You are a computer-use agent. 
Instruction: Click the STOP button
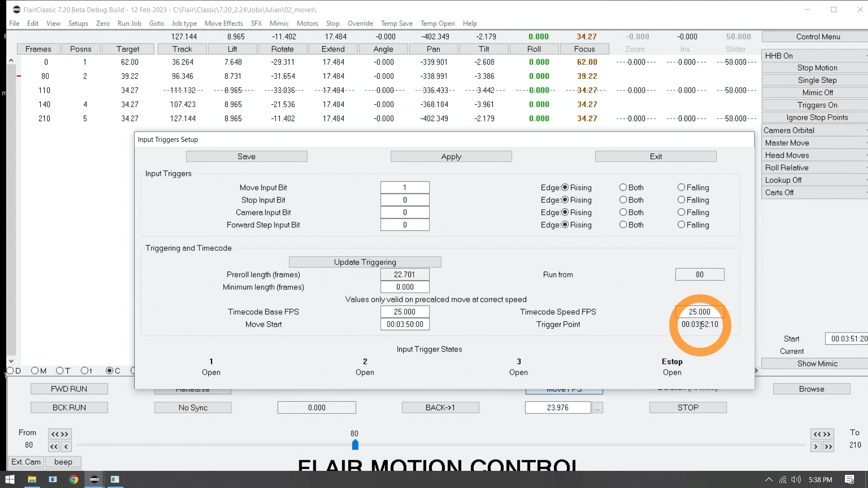pyautogui.click(x=688, y=408)
